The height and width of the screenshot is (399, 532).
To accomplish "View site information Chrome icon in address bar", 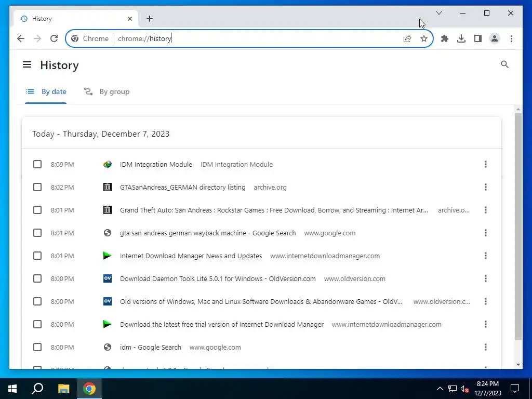I will pos(75,38).
